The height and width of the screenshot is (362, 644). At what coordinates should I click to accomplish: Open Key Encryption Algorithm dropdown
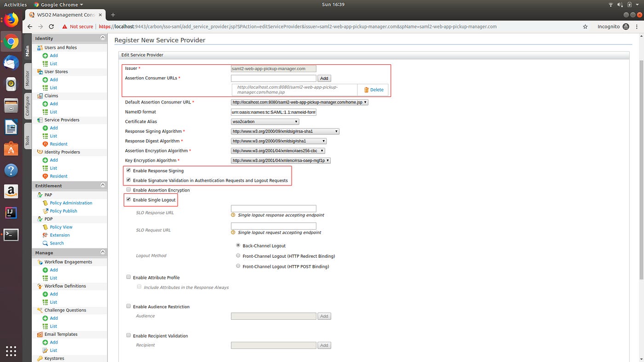pos(281,160)
